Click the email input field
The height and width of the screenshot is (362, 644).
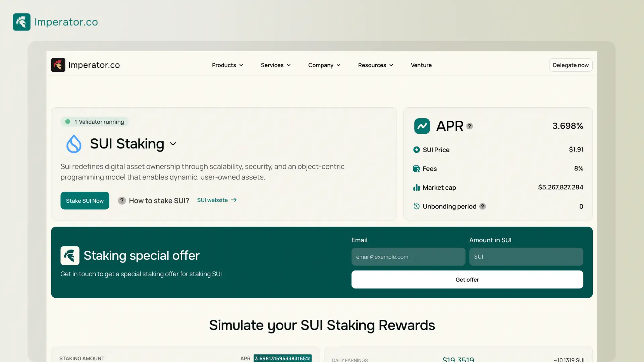point(408,256)
